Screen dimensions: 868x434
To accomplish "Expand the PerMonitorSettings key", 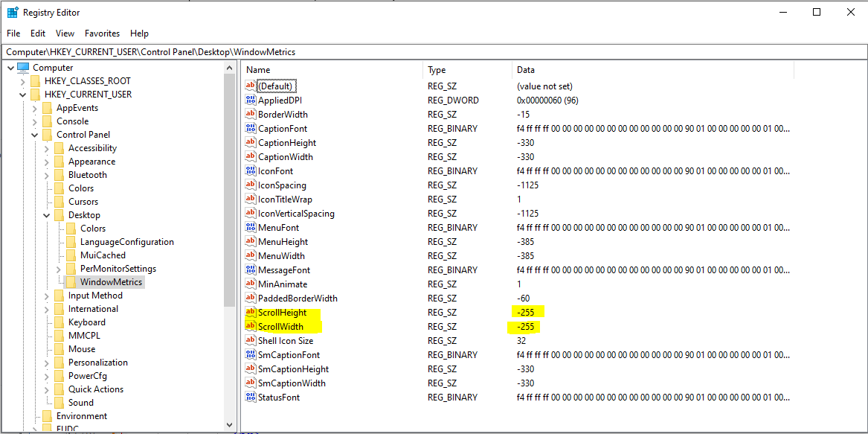I will (x=58, y=269).
